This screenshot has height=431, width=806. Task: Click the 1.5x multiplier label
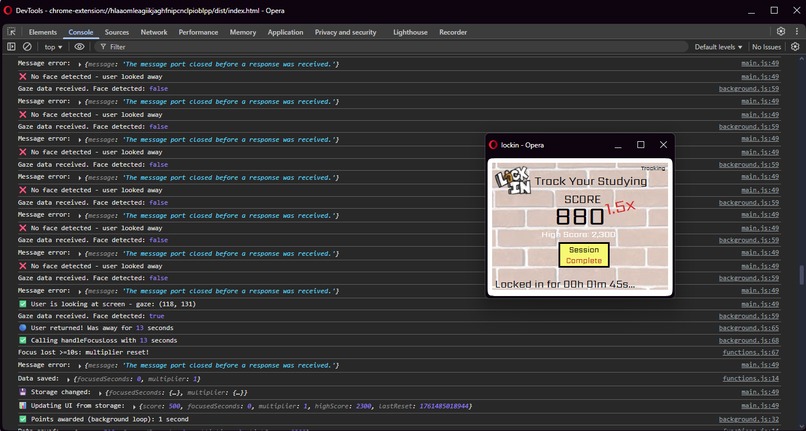tap(620, 207)
